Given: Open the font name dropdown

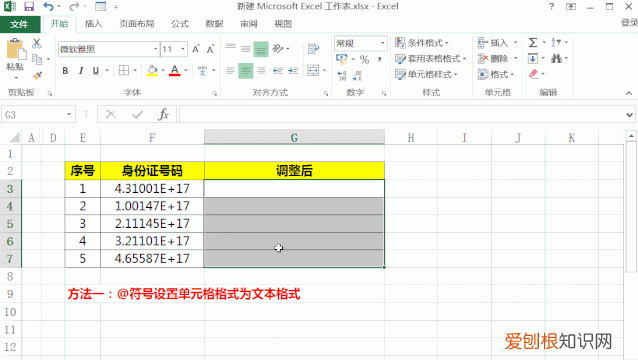Looking at the screenshot, I should pos(155,49).
